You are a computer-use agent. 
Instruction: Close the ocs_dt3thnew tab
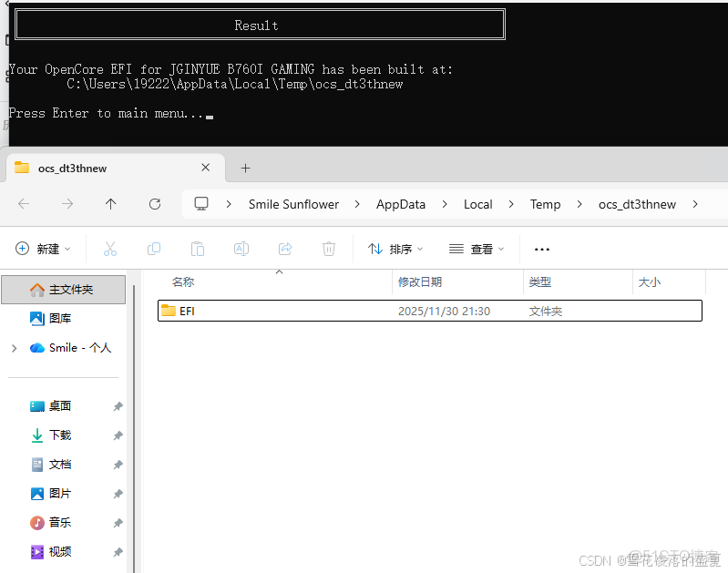tap(205, 168)
